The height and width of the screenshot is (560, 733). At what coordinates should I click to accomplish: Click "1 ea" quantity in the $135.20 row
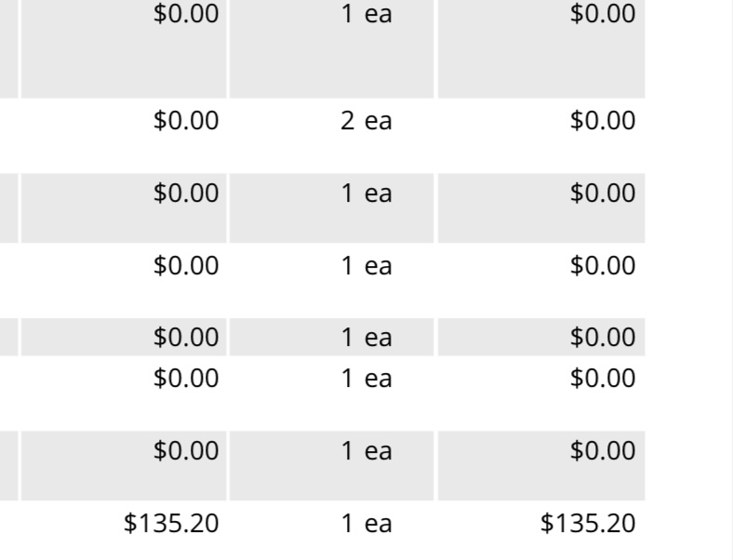coord(366,523)
